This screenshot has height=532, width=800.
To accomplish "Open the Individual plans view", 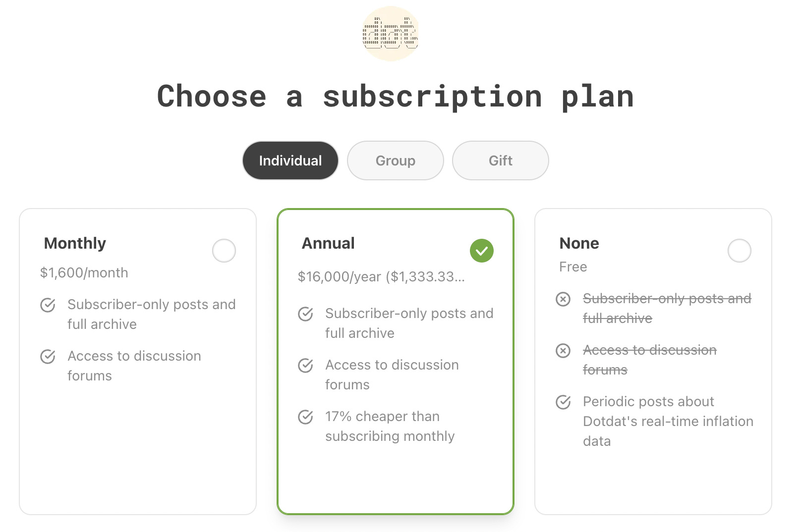I will 290,160.
